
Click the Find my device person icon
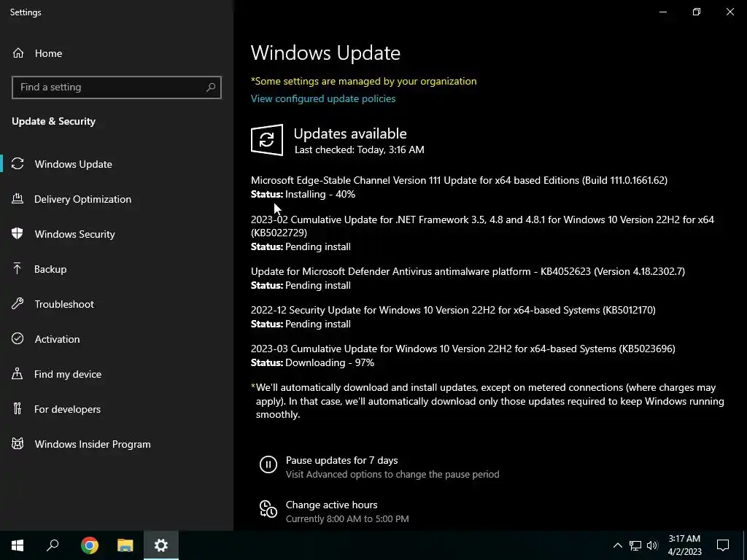click(18, 374)
